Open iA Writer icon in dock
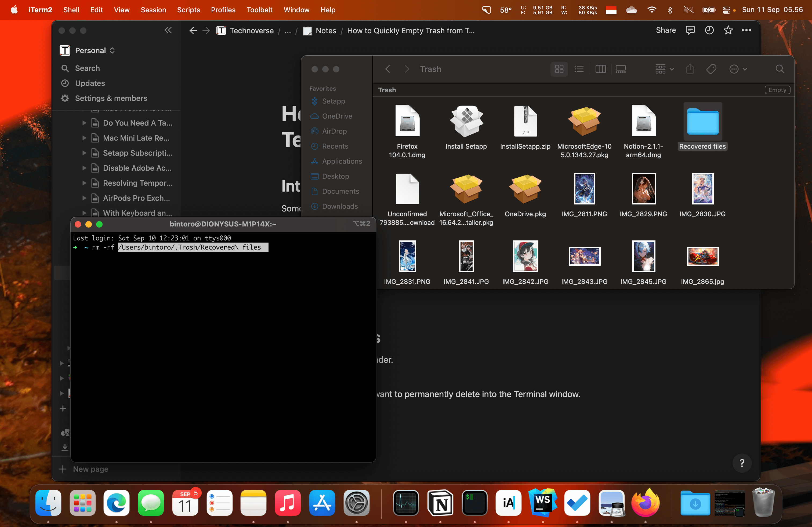Viewport: 812px width, 527px height. pos(508,503)
